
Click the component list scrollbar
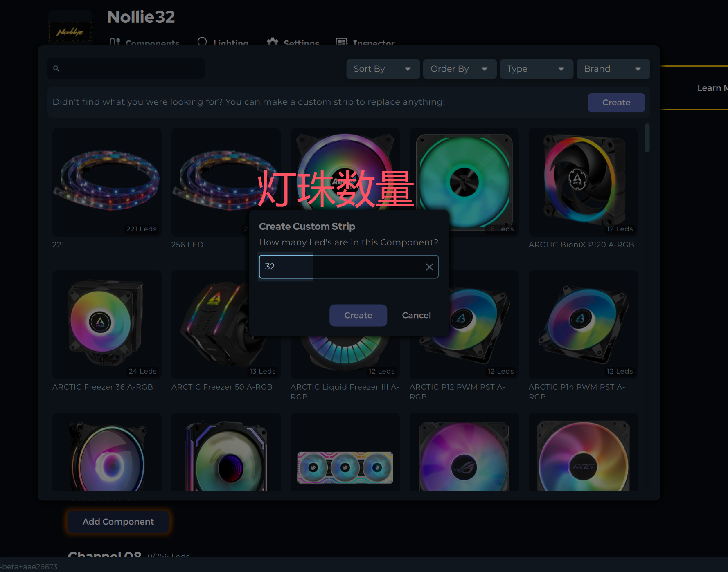pos(647,138)
